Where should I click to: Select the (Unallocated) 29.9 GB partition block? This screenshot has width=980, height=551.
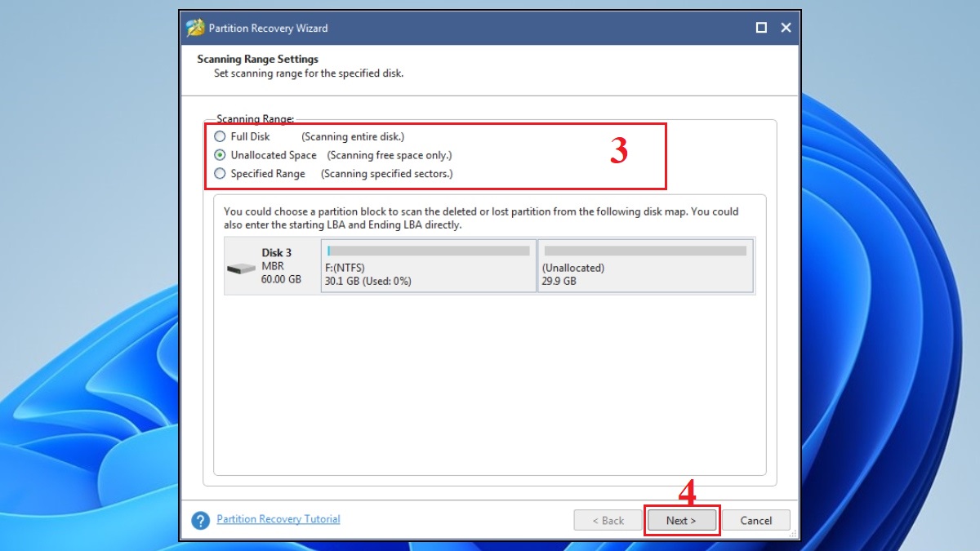pos(645,266)
